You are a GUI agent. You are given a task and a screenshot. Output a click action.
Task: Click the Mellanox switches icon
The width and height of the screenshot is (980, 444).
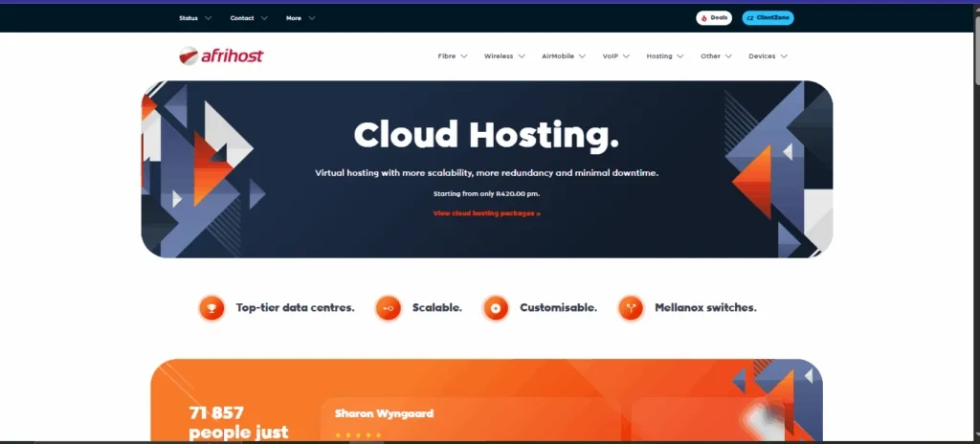click(631, 308)
